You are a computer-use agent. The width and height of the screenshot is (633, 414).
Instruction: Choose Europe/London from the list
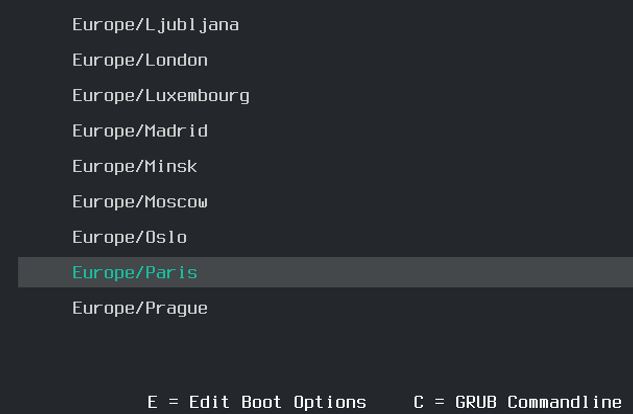[140, 60]
